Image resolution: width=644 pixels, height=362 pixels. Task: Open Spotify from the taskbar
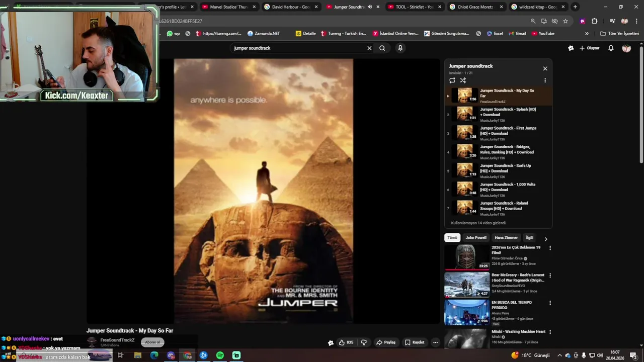220,355
